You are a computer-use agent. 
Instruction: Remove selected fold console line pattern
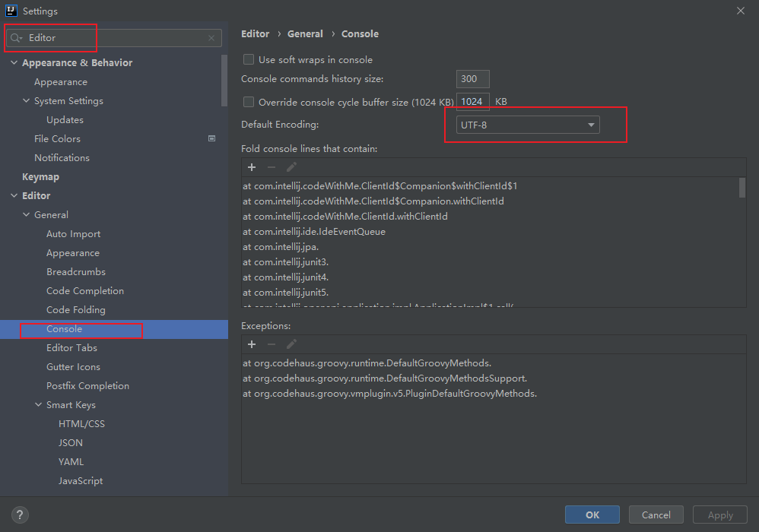272,167
